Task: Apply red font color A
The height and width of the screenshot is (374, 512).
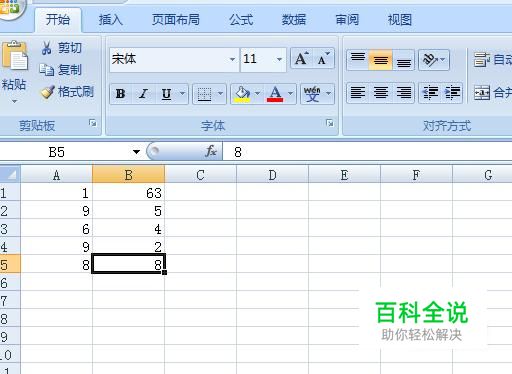Action: (275, 94)
